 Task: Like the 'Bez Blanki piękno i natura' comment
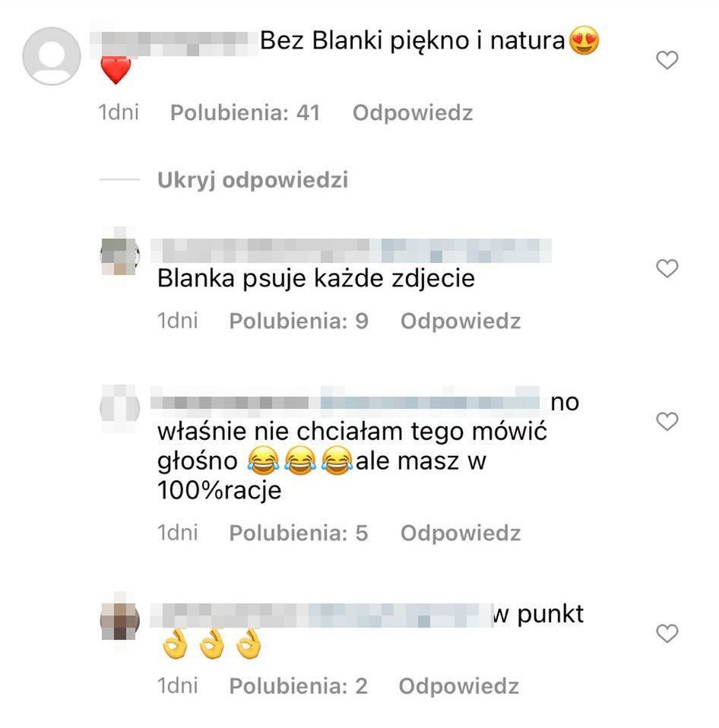click(667, 60)
